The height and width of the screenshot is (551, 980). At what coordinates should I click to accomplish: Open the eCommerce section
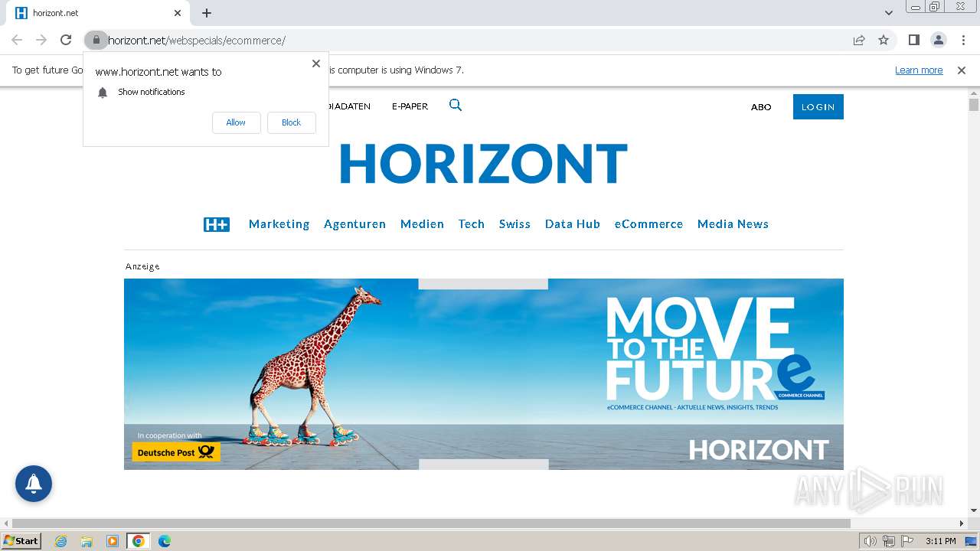pyautogui.click(x=648, y=224)
